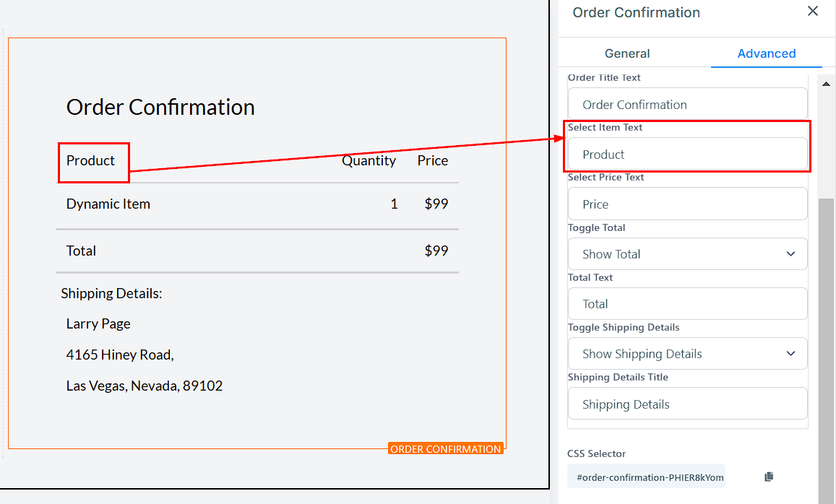Edit the Select Price Text field

pyautogui.click(x=687, y=204)
